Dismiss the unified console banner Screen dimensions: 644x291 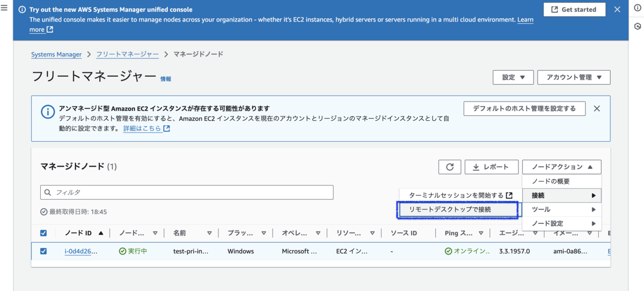(617, 9)
